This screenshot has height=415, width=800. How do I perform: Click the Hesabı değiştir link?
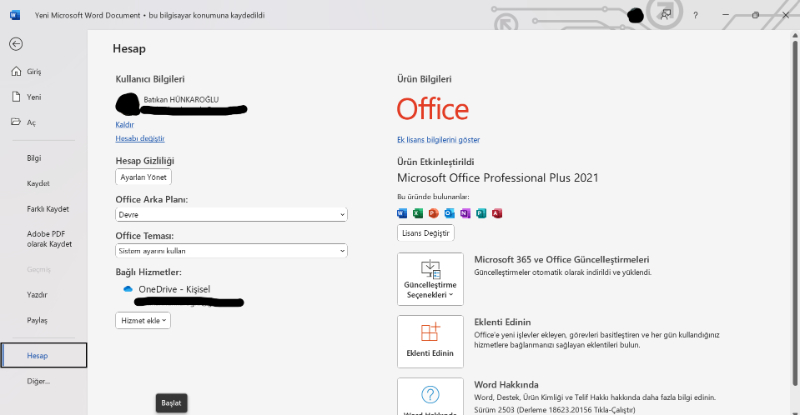pyautogui.click(x=140, y=138)
